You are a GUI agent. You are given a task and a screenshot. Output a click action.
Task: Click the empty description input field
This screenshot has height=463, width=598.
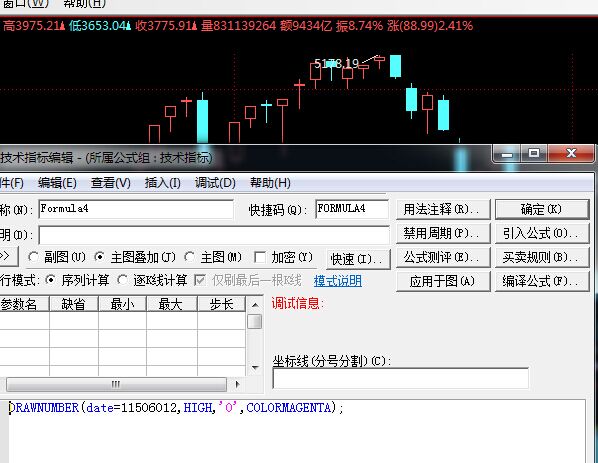(x=214, y=235)
